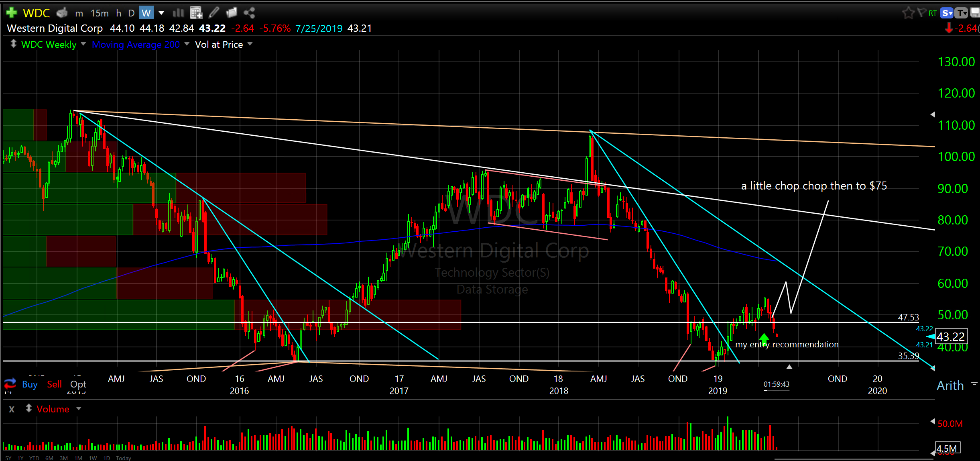Open the chart folders icon
Viewport: 980px width, 461px height.
pos(232,13)
